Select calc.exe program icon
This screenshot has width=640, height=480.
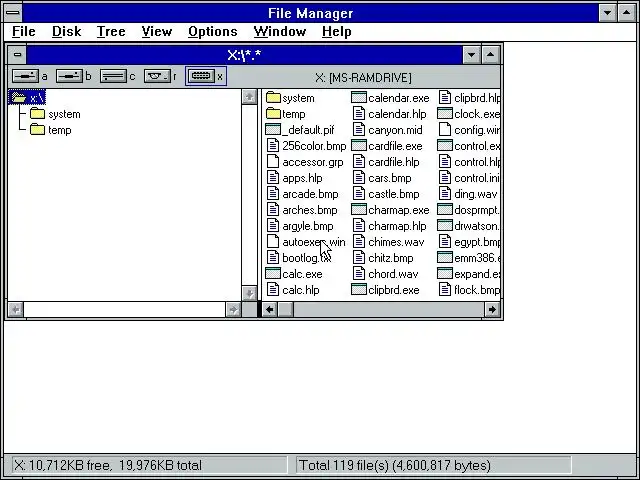click(273, 273)
